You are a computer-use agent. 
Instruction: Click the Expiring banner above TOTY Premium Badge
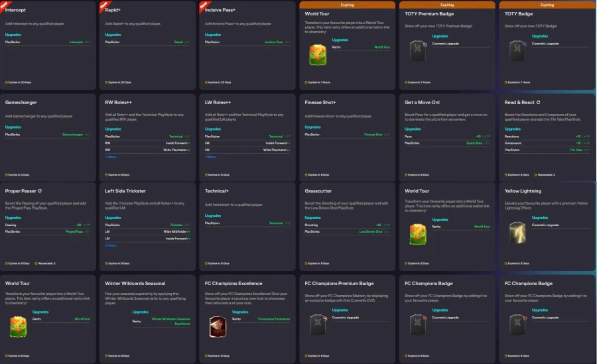pyautogui.click(x=447, y=5)
